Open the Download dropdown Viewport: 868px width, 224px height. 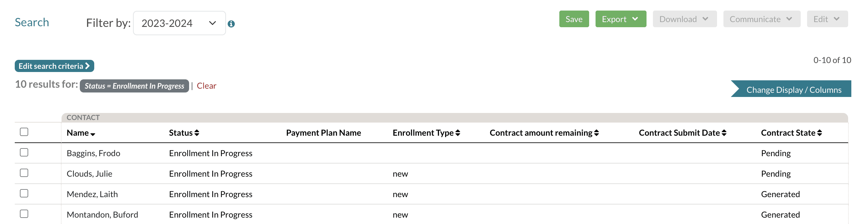coord(684,19)
